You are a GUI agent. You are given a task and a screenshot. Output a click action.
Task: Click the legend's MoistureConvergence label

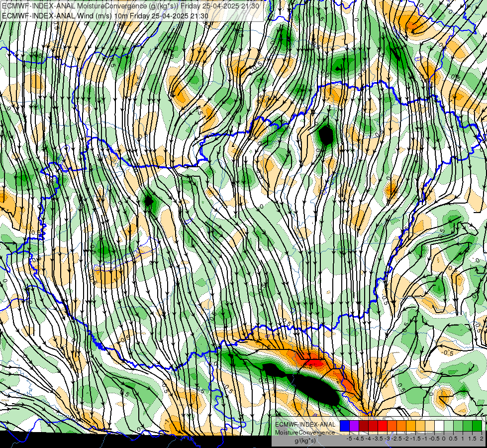[305, 433]
